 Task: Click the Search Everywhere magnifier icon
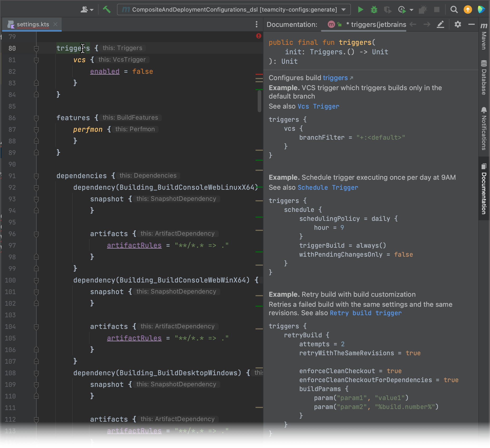454,9
